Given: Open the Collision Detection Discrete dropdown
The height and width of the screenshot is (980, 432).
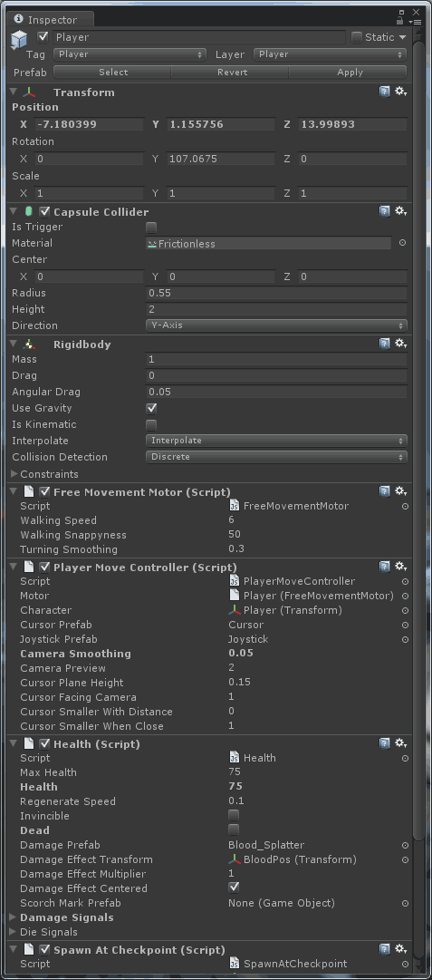Looking at the screenshot, I should pyautogui.click(x=276, y=457).
